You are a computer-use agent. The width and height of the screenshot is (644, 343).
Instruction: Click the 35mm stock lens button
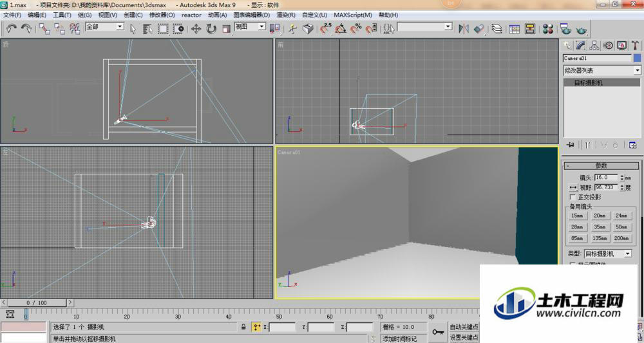pyautogui.click(x=600, y=227)
